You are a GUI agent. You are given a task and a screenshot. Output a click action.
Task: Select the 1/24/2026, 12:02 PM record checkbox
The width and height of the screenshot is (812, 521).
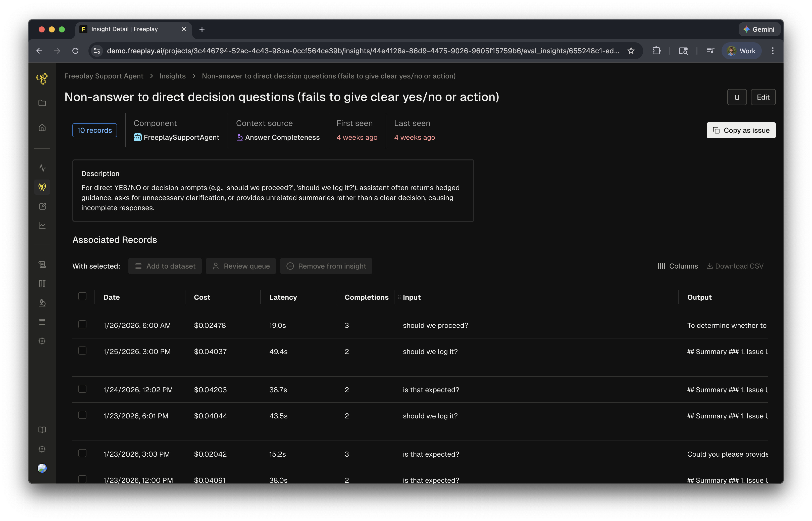tap(82, 389)
